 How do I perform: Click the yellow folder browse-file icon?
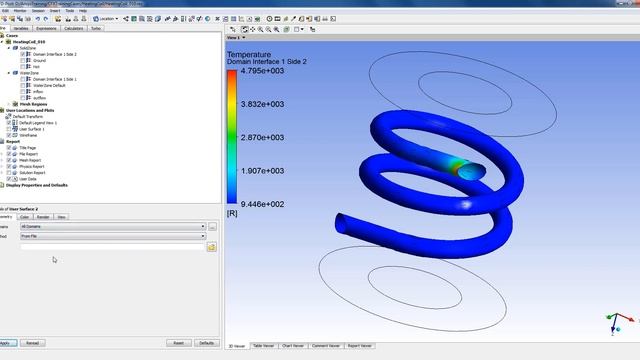[x=211, y=247]
